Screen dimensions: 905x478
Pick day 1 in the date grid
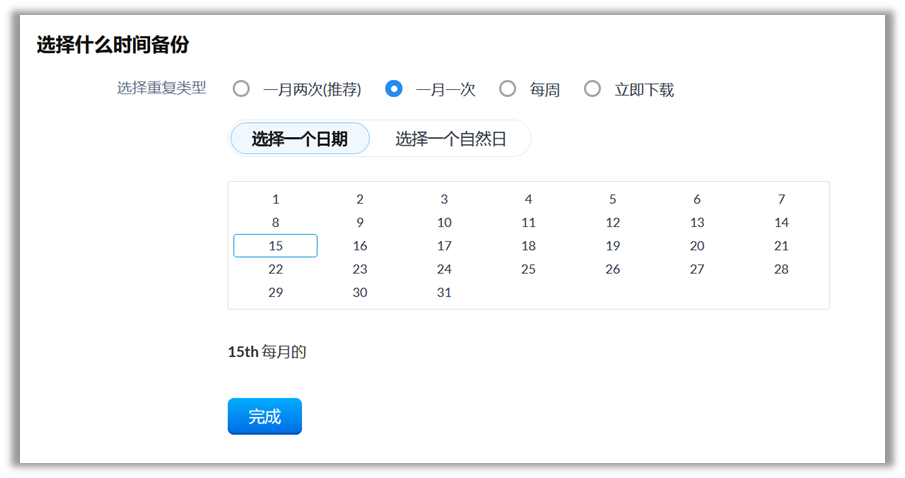pyautogui.click(x=276, y=199)
